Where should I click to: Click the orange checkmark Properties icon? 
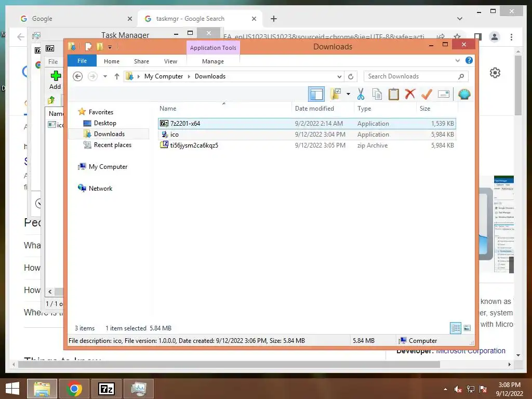point(427,94)
